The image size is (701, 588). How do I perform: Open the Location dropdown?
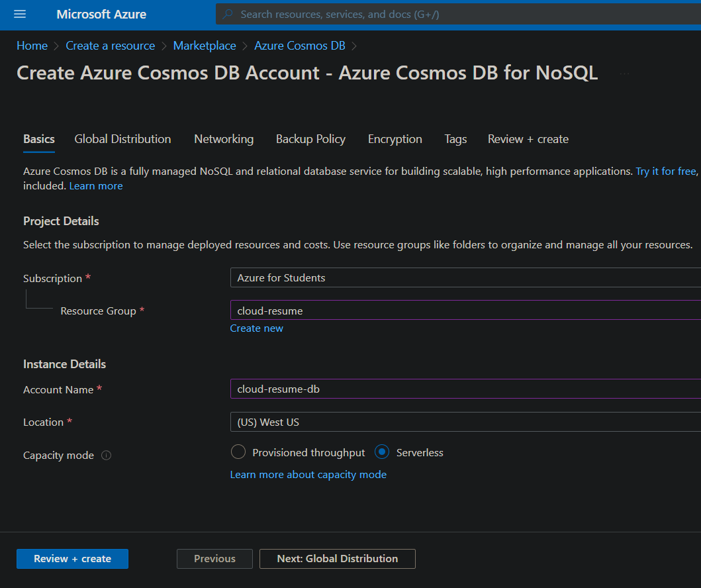pyautogui.click(x=465, y=422)
